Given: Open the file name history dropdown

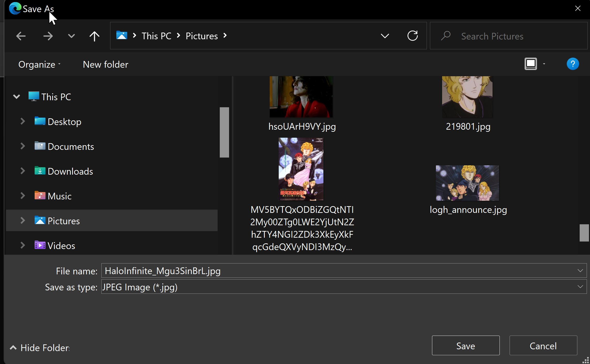Looking at the screenshot, I should pyautogui.click(x=580, y=271).
